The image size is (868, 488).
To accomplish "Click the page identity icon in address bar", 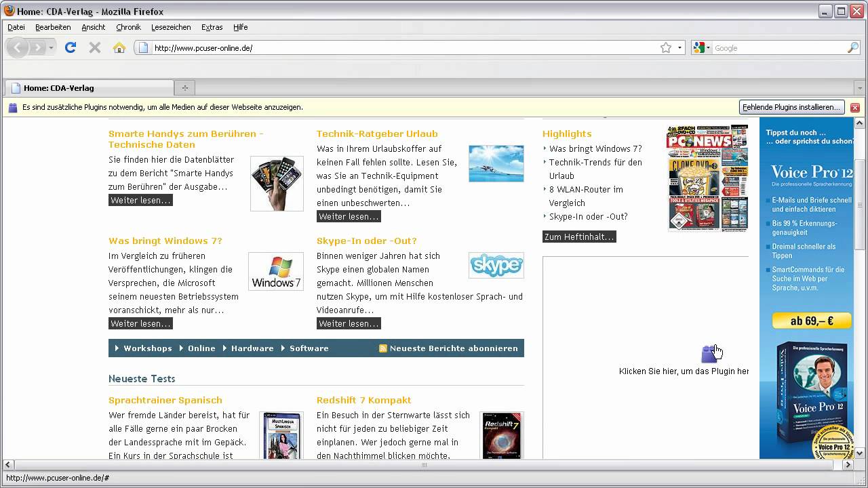I will (x=142, y=48).
